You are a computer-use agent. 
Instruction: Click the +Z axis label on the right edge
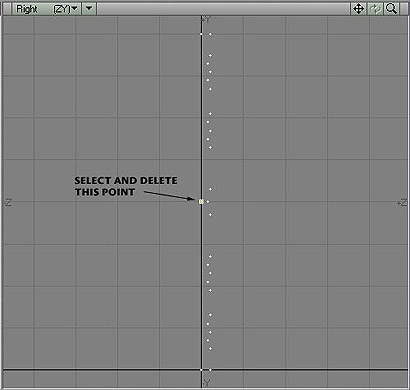pos(402,202)
